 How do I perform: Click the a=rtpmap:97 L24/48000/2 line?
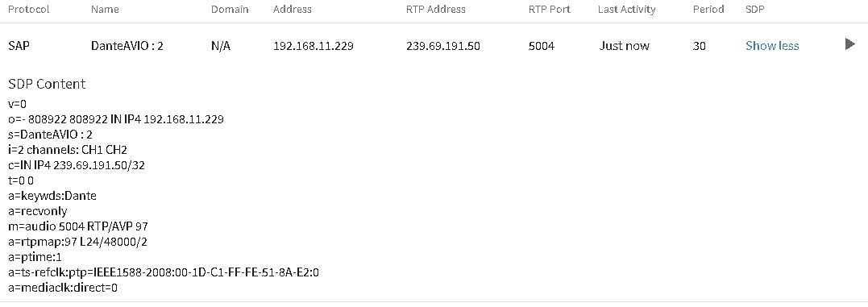click(77, 242)
